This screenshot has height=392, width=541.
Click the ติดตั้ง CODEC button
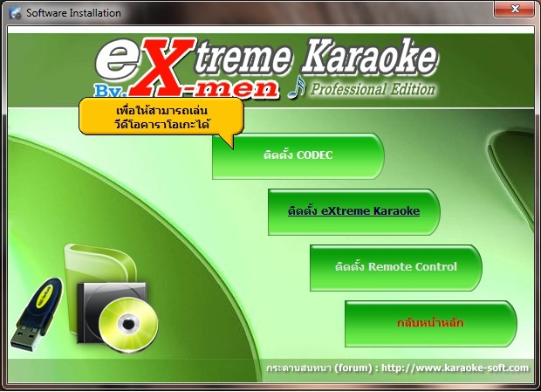298,156
